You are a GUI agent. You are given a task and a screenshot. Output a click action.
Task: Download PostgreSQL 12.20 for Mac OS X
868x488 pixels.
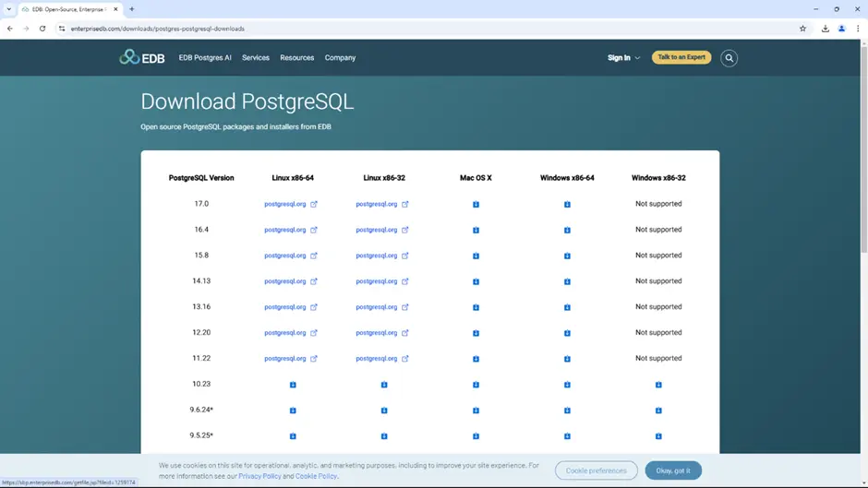(476, 332)
